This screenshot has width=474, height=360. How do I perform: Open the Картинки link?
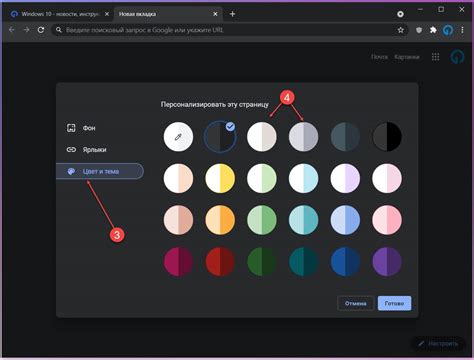pyautogui.click(x=407, y=57)
